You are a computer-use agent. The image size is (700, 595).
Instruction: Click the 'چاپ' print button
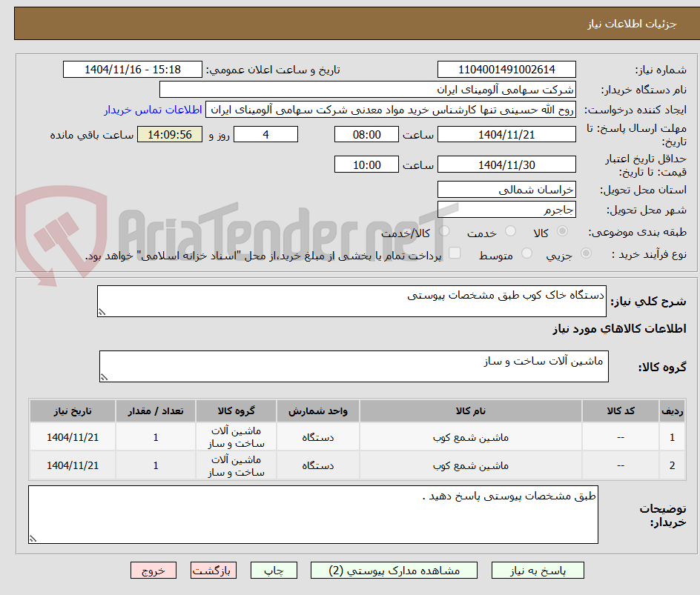274,571
